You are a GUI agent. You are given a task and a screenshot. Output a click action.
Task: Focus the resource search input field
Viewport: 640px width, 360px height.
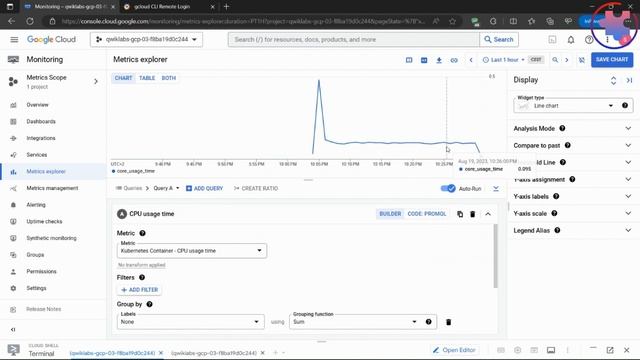(x=353, y=40)
